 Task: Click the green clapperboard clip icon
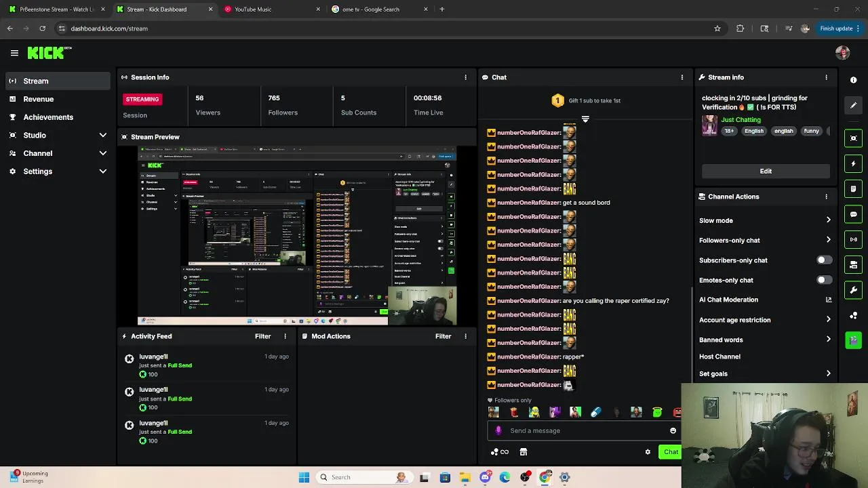[853, 340]
